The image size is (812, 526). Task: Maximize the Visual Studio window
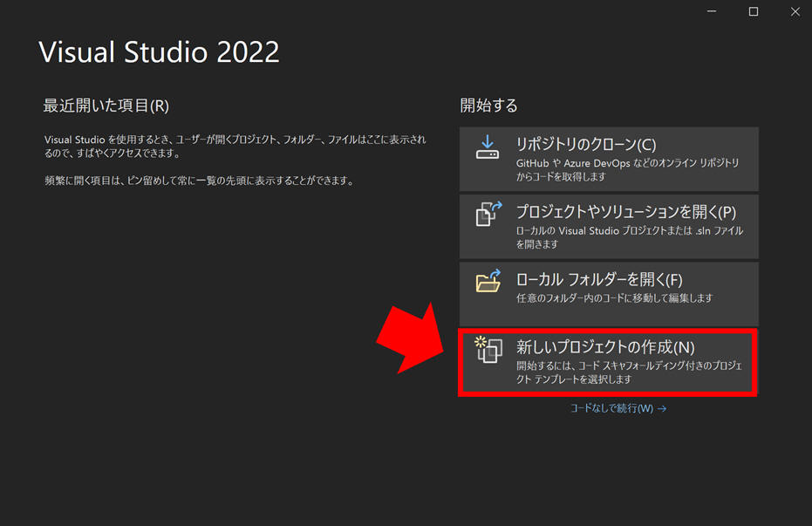pyautogui.click(x=754, y=11)
